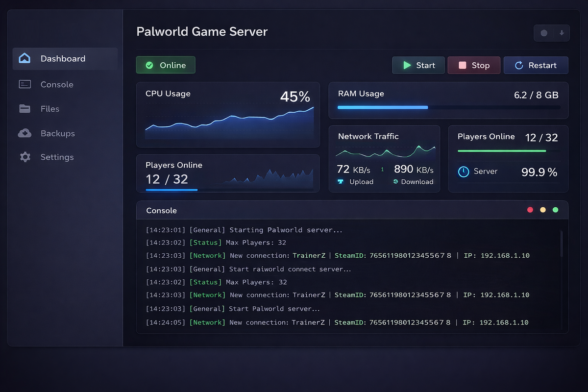Screen dimensions: 588x392
Task: Click the red dot on the console header
Action: tap(530, 209)
